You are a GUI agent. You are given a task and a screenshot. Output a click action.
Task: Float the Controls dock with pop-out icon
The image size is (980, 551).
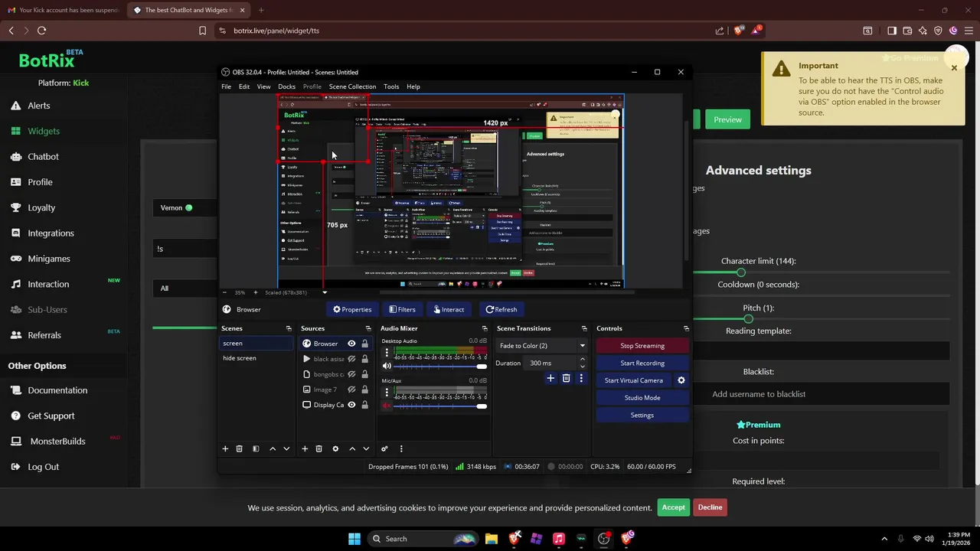coord(686,328)
